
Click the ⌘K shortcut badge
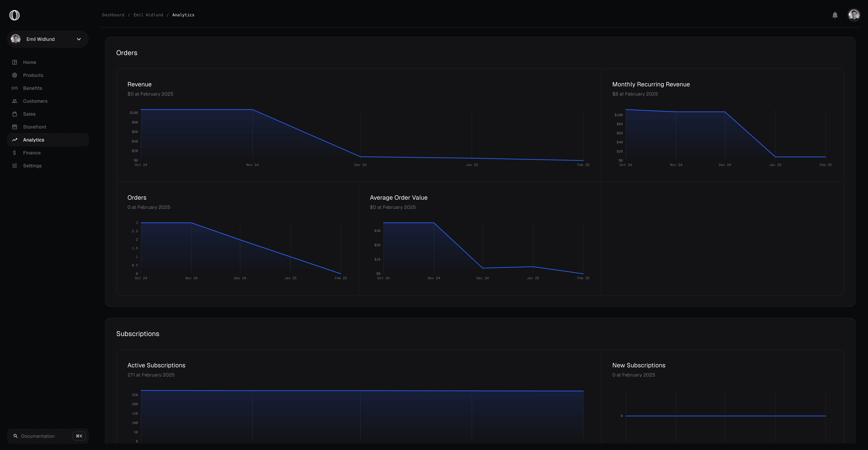pos(79,436)
